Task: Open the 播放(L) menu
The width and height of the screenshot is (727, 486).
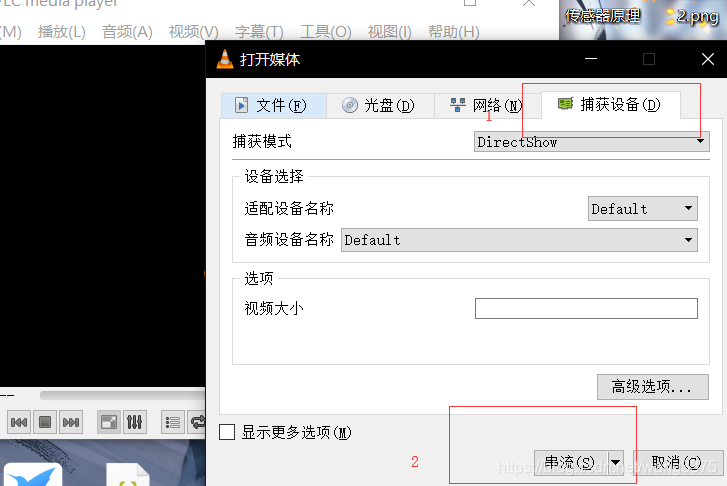Action: [62, 32]
